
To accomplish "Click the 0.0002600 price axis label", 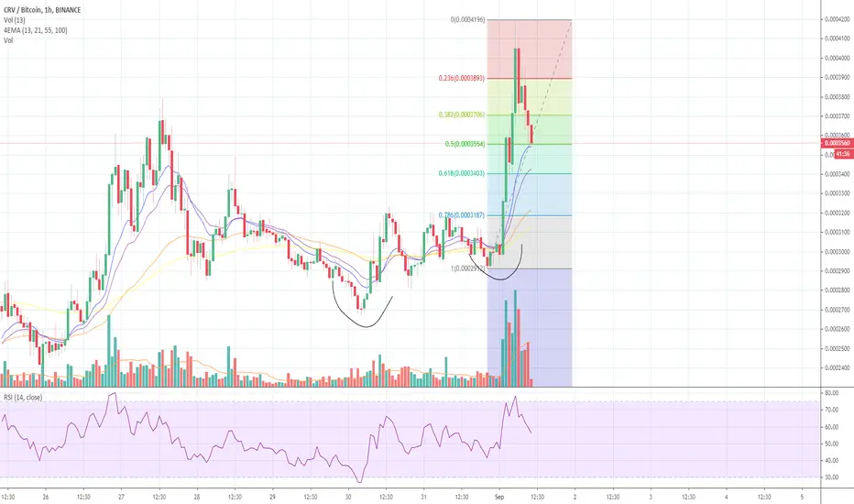I will 838,329.
